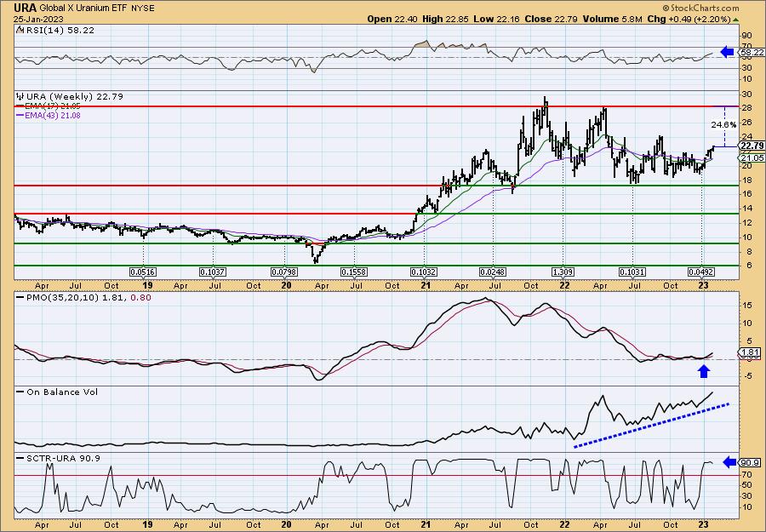This screenshot has height=532, width=766.
Task: Click the 0.0492 cycle value box
Action: tap(701, 272)
